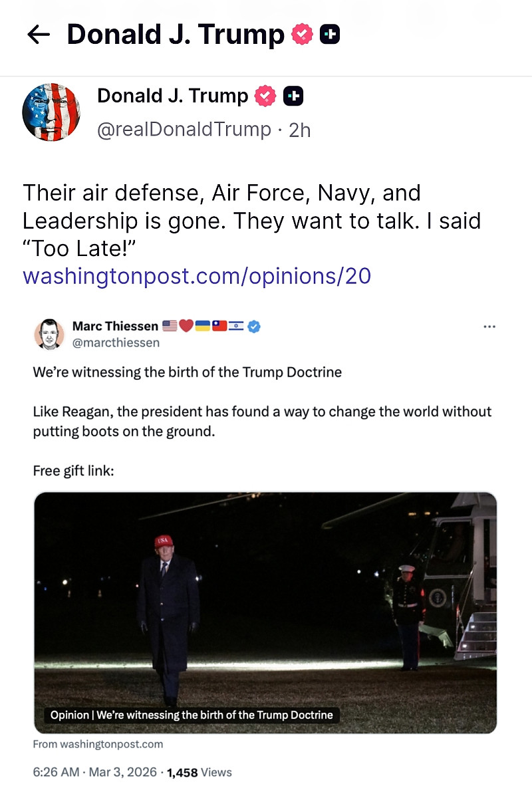Click verified badge beside post author name

pyautogui.click(x=265, y=96)
